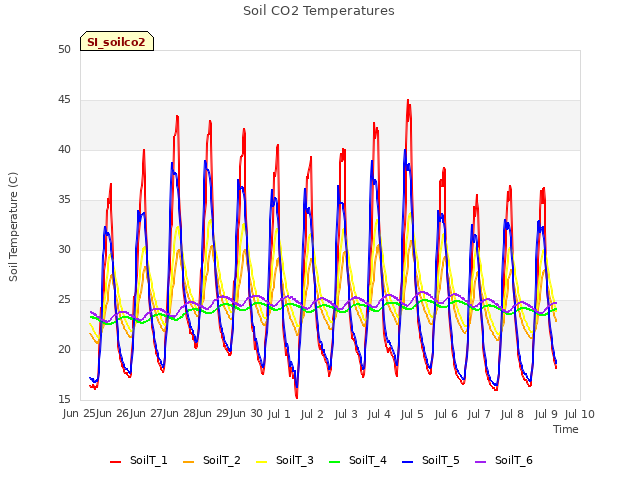Click the Jul 3 x-axis date label
Screen dimensions: 640x480
coord(346,414)
